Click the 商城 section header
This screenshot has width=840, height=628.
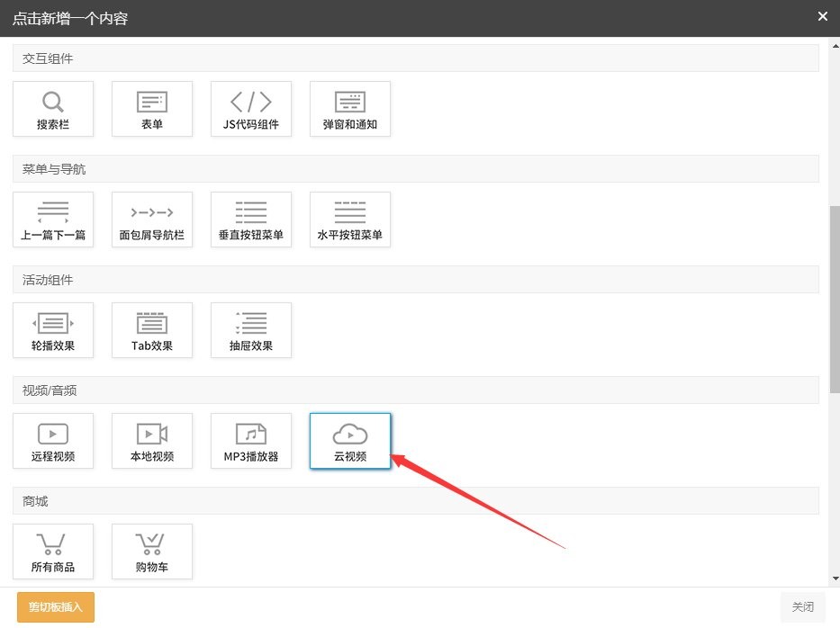[416, 501]
